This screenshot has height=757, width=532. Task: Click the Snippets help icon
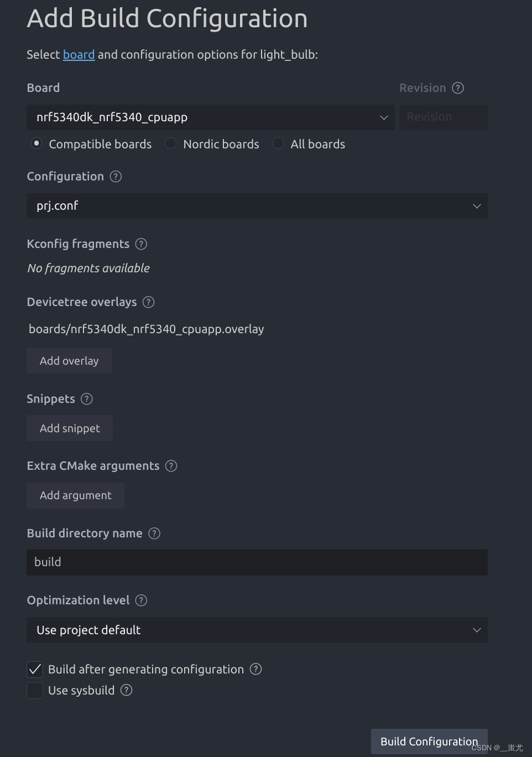pos(87,399)
